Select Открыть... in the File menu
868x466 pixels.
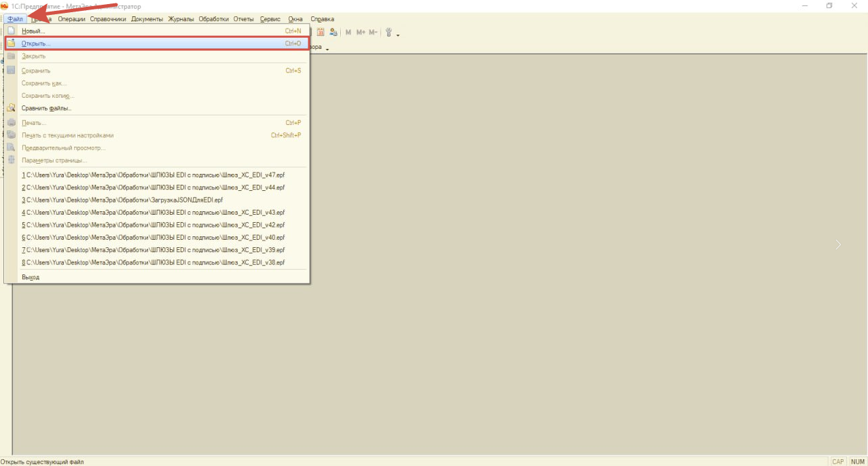(36, 43)
